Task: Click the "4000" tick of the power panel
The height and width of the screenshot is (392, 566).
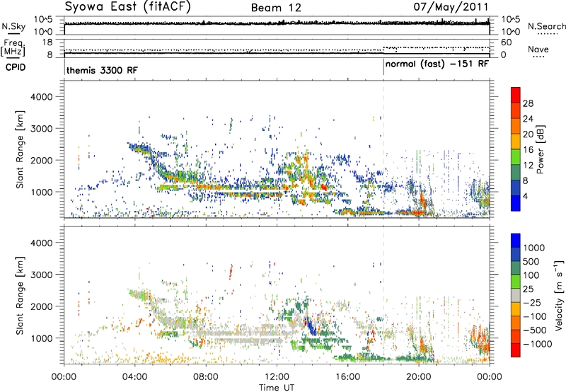Action: pos(42,97)
